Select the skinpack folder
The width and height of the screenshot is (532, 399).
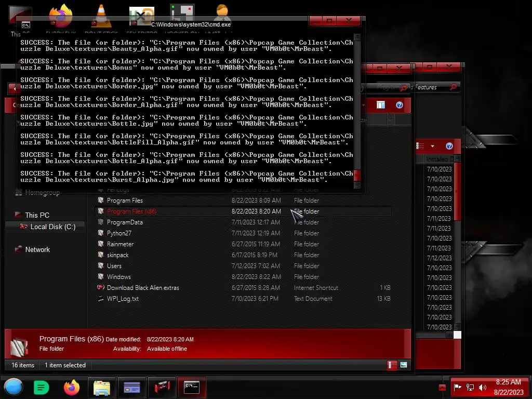point(243,255)
